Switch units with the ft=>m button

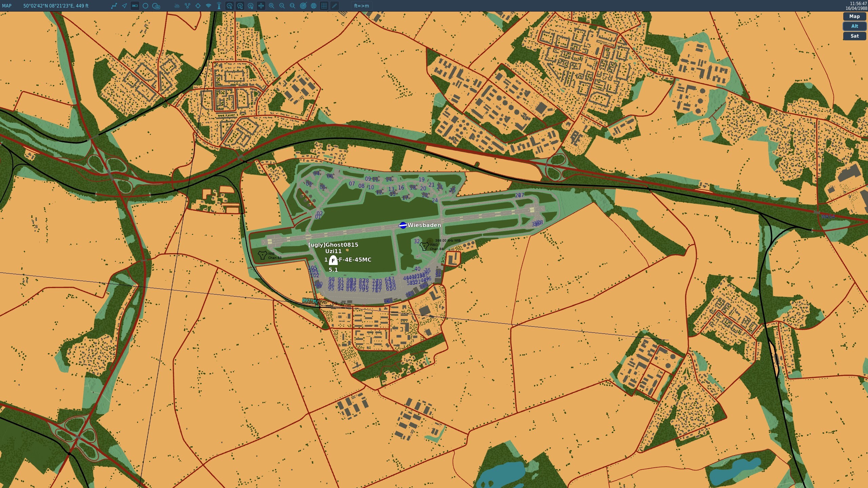tap(361, 6)
